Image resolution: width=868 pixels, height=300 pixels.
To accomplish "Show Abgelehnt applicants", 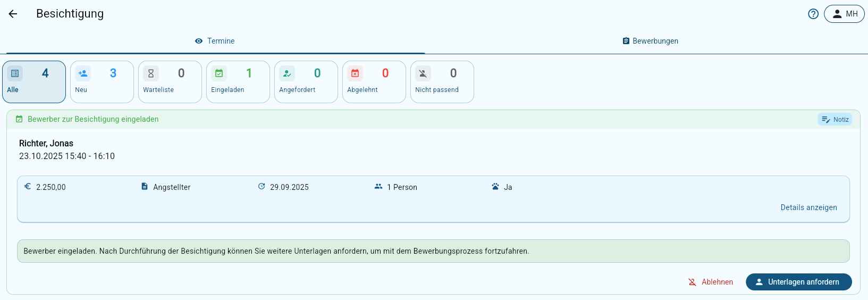I will coord(374,82).
